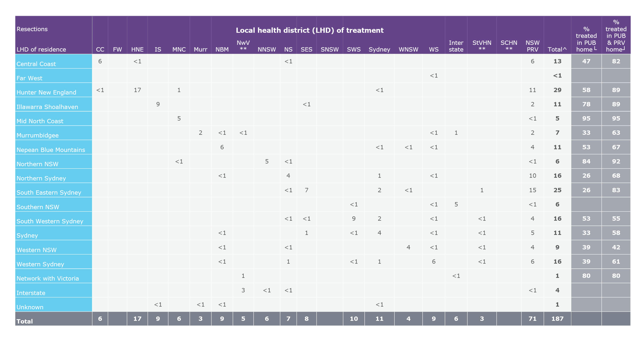Select the Western Sydney row label
This screenshot has width=644, height=349.
pyautogui.click(x=40, y=264)
